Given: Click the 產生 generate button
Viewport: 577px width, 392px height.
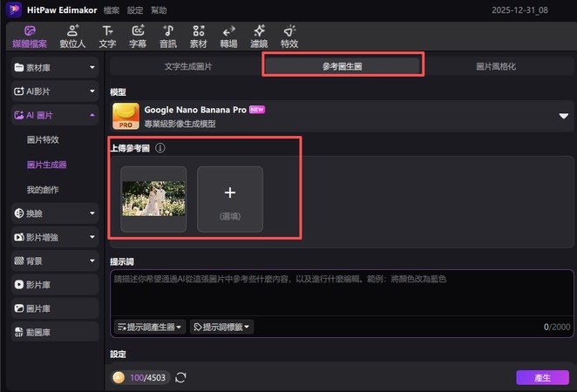Looking at the screenshot, I should [x=542, y=378].
